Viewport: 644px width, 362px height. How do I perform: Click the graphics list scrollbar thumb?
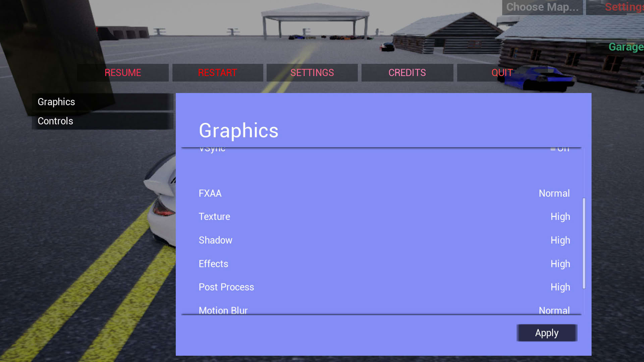coord(584,243)
